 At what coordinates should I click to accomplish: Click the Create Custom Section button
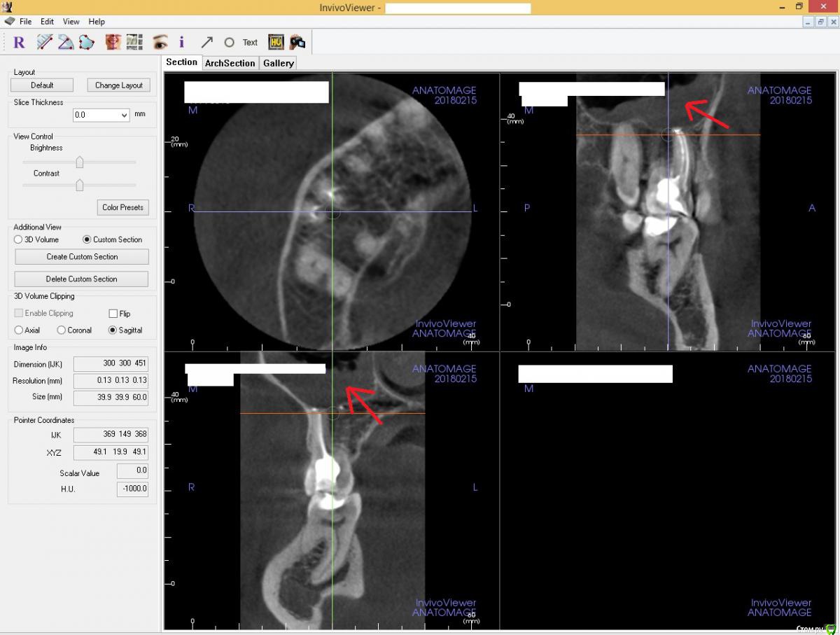tap(82, 257)
